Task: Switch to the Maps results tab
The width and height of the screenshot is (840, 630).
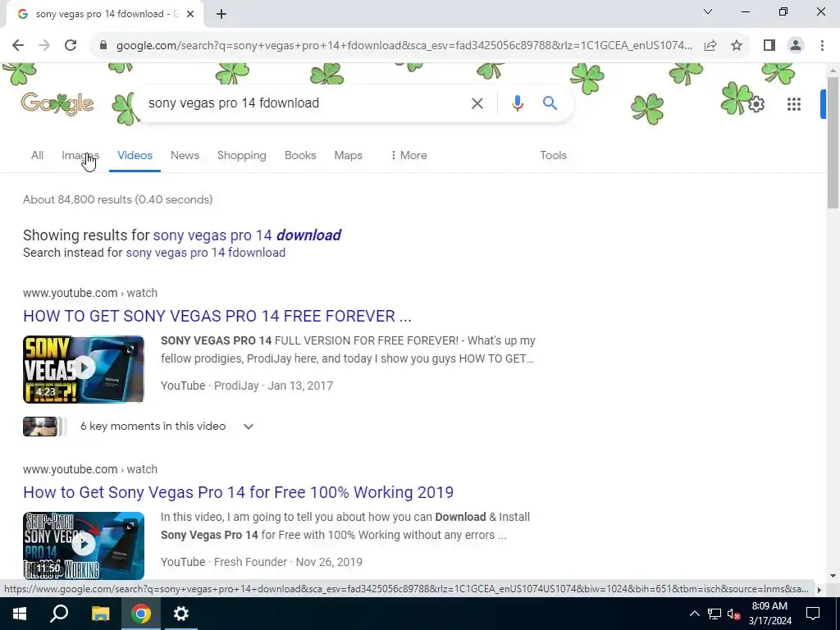Action: (x=348, y=155)
